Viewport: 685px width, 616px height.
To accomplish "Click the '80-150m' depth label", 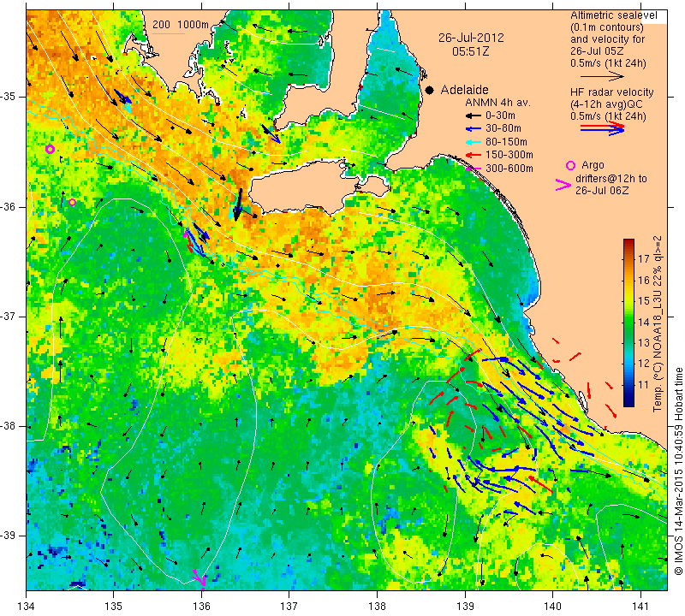I will click(506, 142).
